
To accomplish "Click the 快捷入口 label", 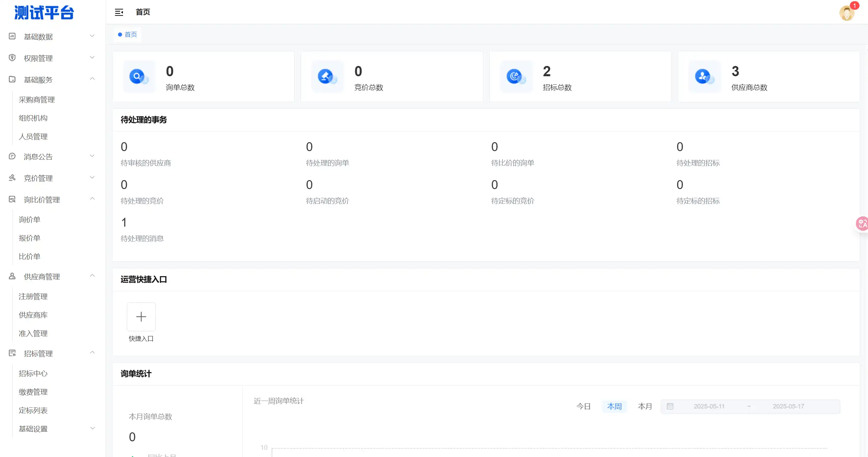I will [141, 339].
